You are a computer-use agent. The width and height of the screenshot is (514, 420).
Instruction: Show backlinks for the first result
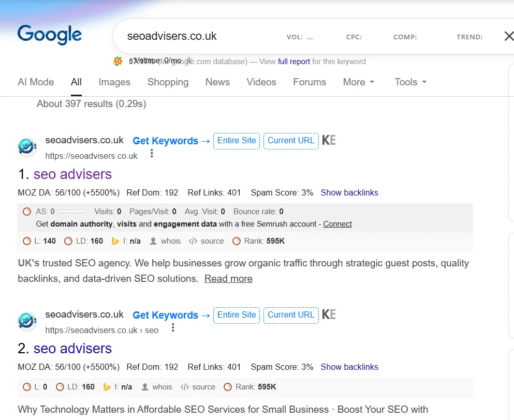tap(349, 192)
